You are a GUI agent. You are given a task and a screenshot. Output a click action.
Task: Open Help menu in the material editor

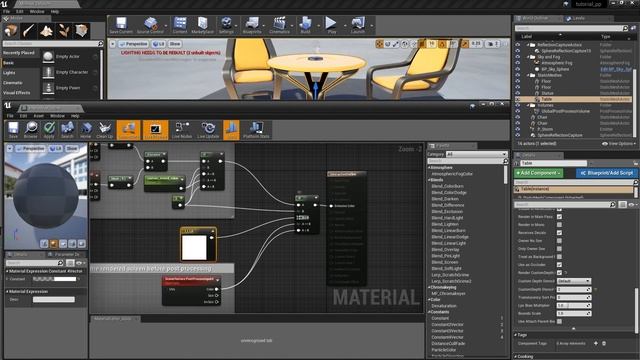point(75,116)
